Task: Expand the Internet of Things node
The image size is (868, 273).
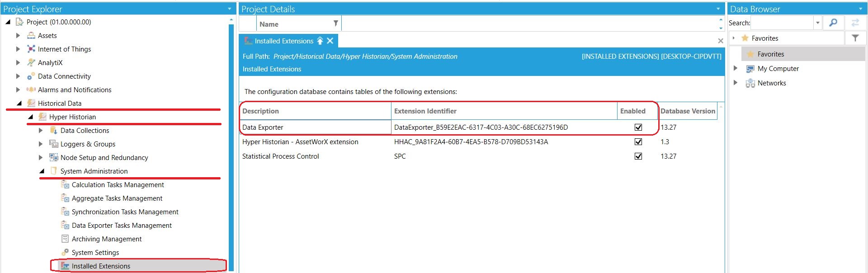Action: click(18, 49)
